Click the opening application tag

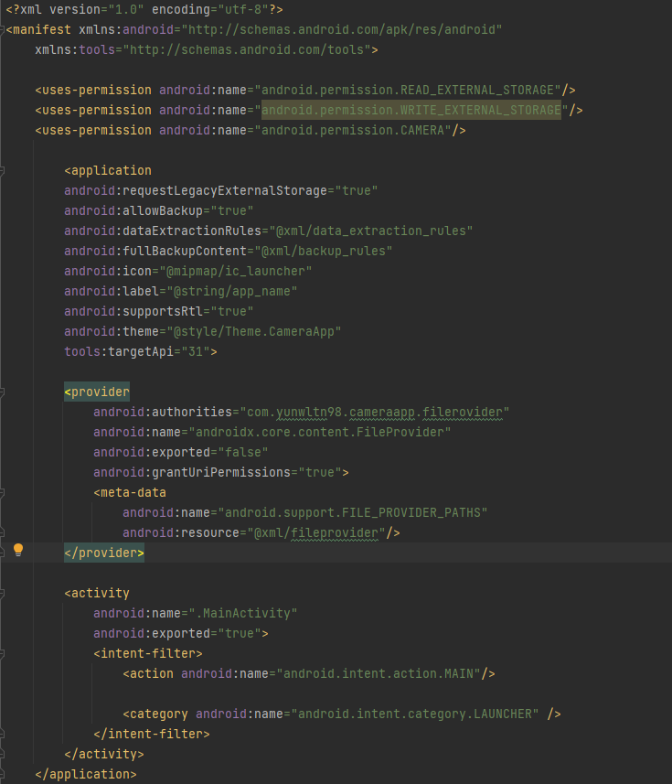(x=108, y=170)
